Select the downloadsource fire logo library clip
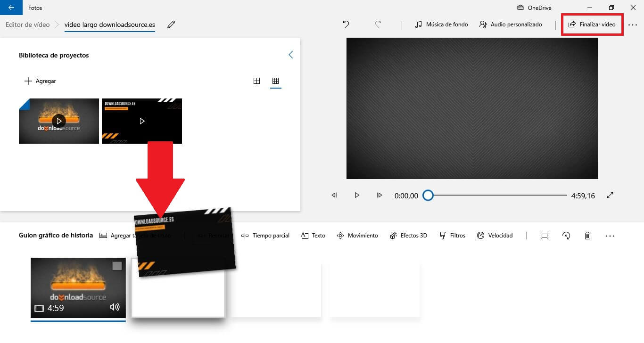 point(59,121)
